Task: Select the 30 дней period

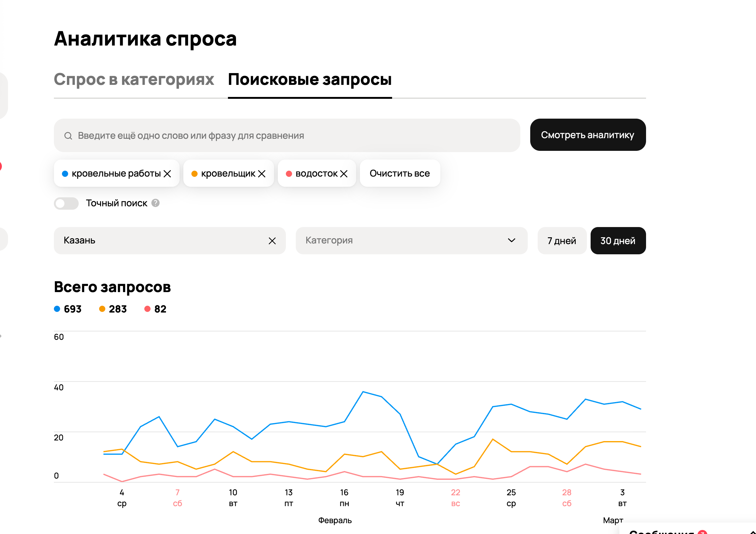Action: click(618, 241)
